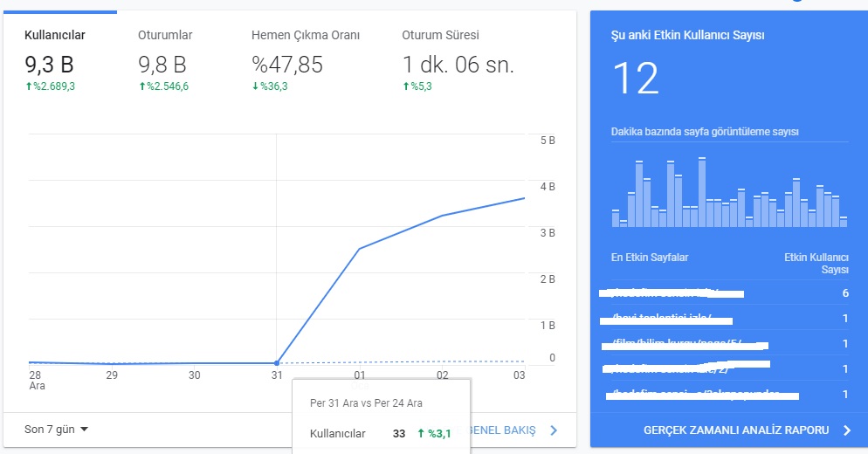Image resolution: width=868 pixels, height=454 pixels.
Task: Click the active users count 12
Action: [636, 79]
